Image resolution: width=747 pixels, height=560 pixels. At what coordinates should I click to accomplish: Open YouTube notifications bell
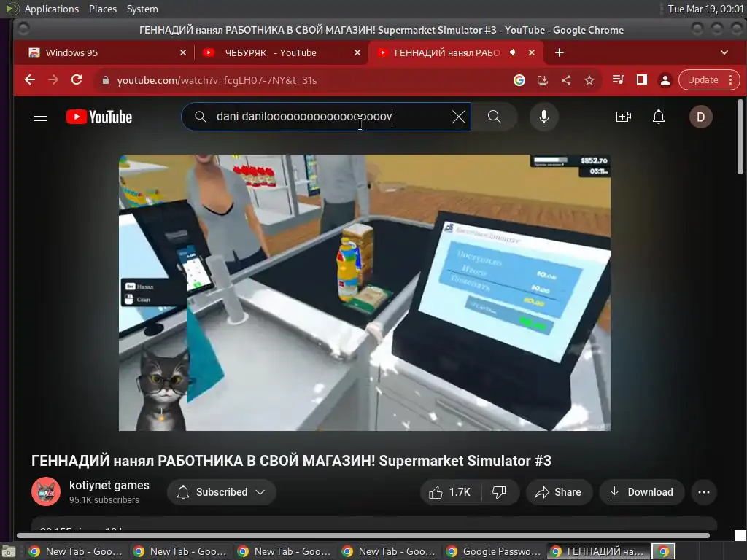tap(659, 117)
